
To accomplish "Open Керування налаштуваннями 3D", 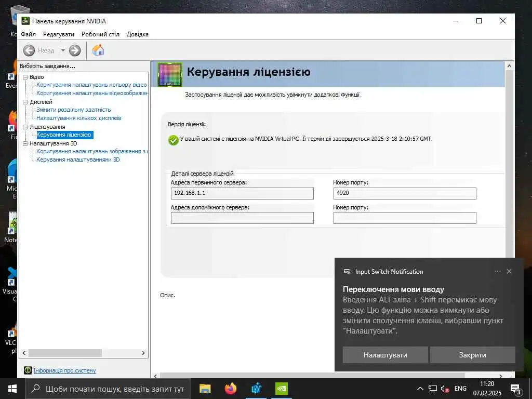I will tap(78, 159).
